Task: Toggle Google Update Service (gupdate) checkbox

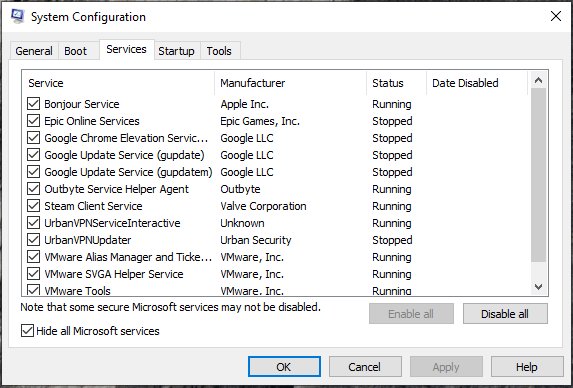Action: point(34,155)
